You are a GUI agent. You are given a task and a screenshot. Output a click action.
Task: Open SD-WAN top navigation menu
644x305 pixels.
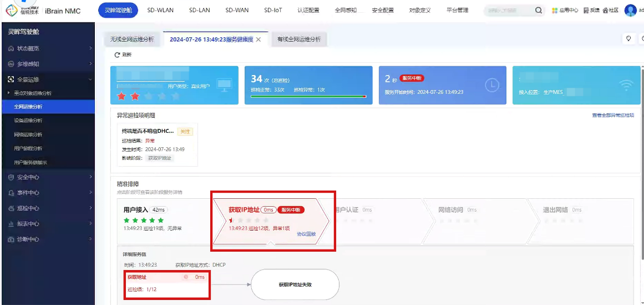(237, 11)
